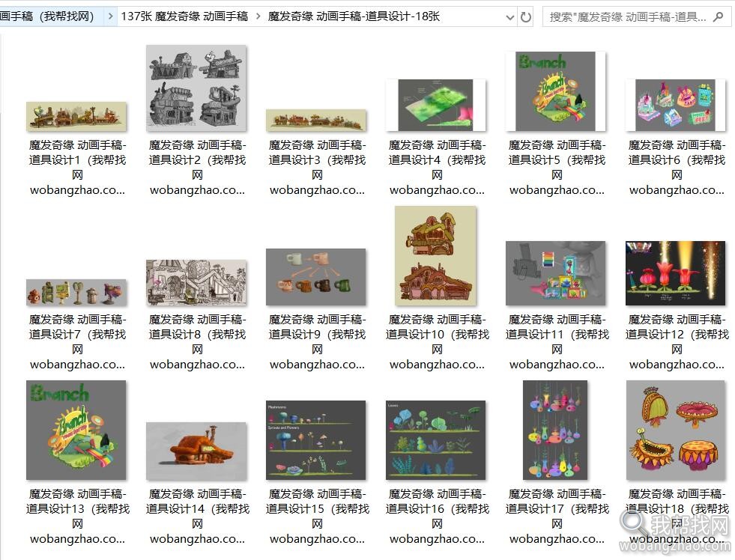Select thumbnail of 道具设计7 props
This screenshot has height=560, width=735.
(x=76, y=292)
